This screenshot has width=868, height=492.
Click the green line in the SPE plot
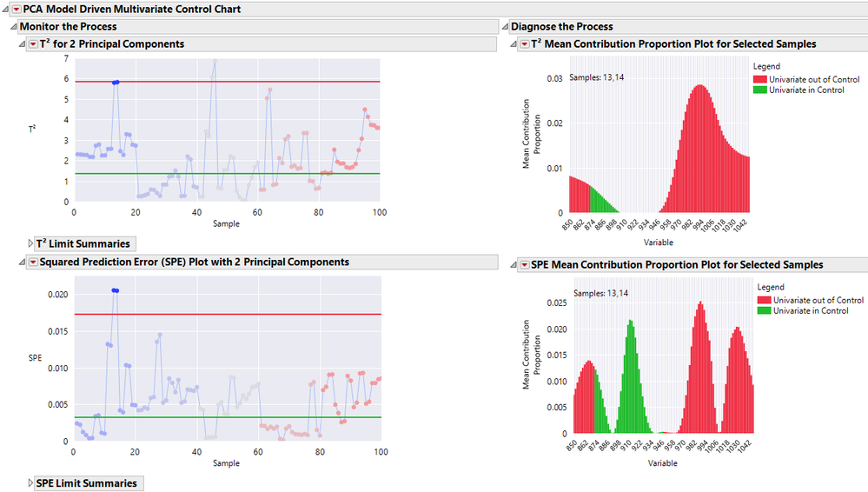(228, 417)
